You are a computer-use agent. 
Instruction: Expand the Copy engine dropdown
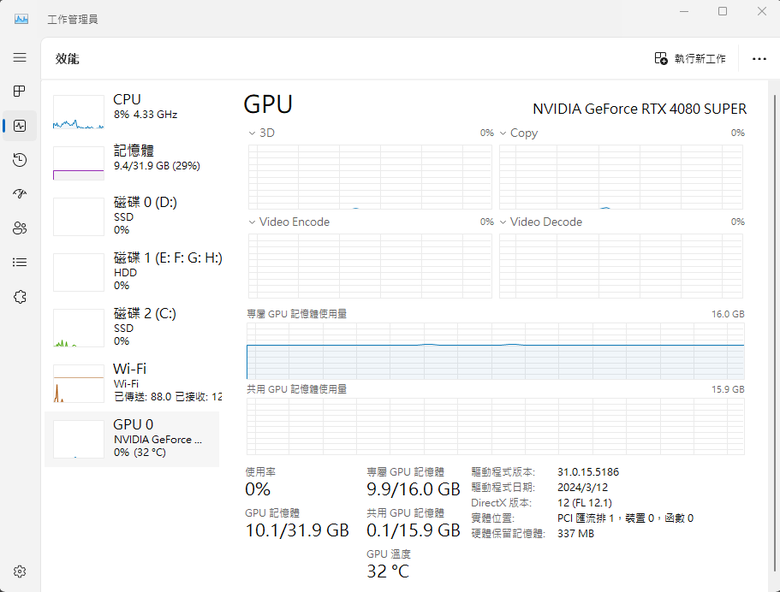pos(503,133)
